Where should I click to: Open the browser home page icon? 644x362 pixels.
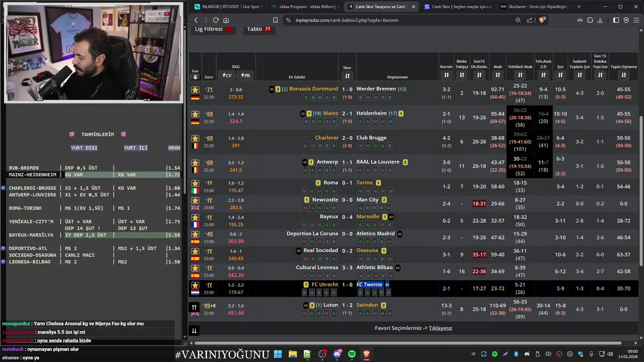click(x=226, y=20)
